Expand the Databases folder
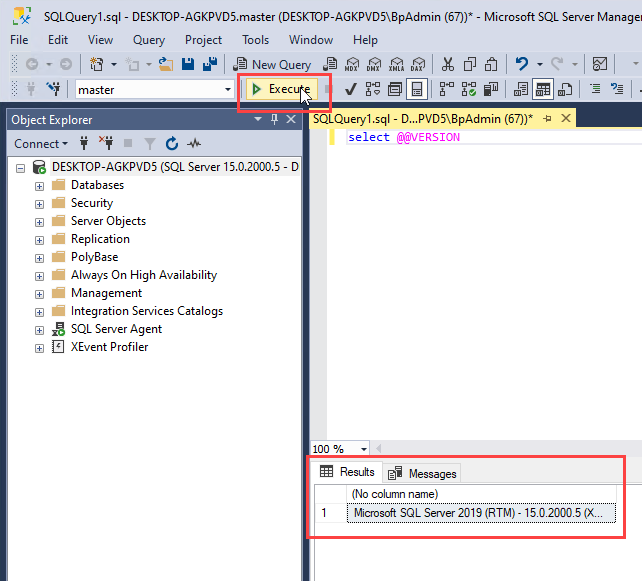642x581 pixels. tap(39, 186)
